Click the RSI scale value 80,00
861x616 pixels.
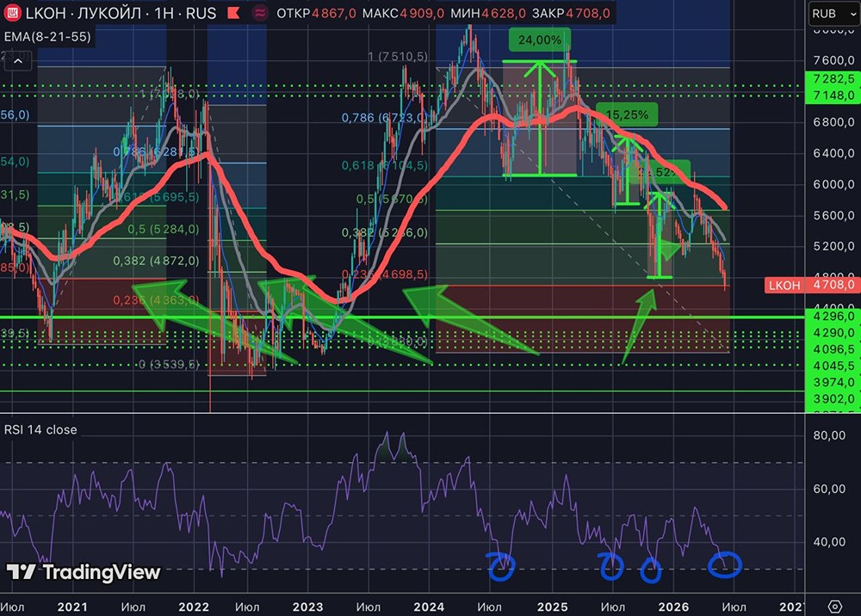[x=829, y=435]
